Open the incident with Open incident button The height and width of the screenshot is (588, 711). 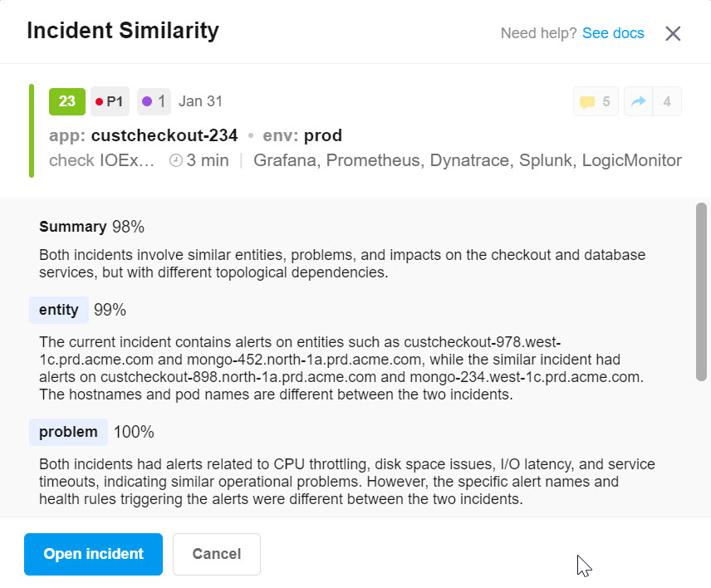(93, 554)
